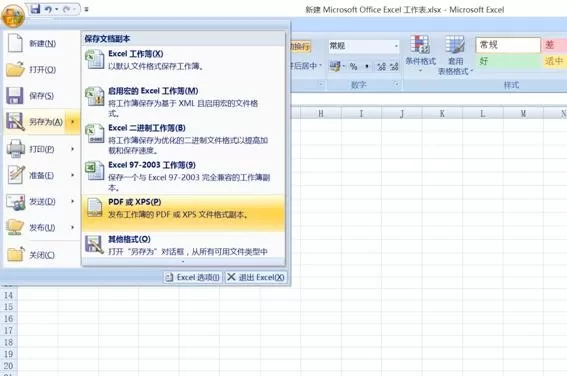
Task: Open 套用表格格式 table format gallery
Action: [455, 55]
